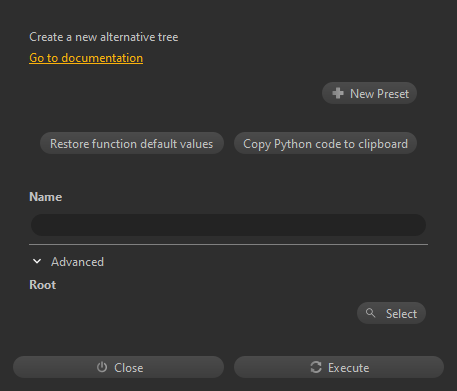
Task: Click the Name field label
Action: click(x=46, y=197)
